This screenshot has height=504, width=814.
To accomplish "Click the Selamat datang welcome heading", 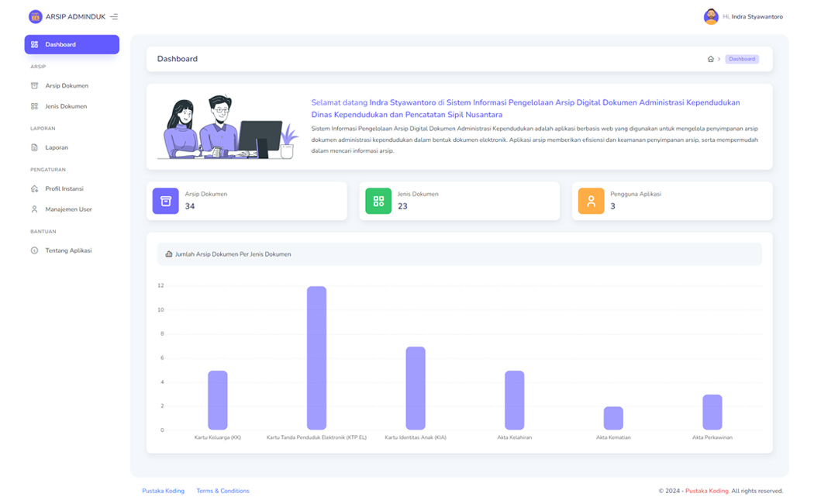I will pyautogui.click(x=526, y=109).
